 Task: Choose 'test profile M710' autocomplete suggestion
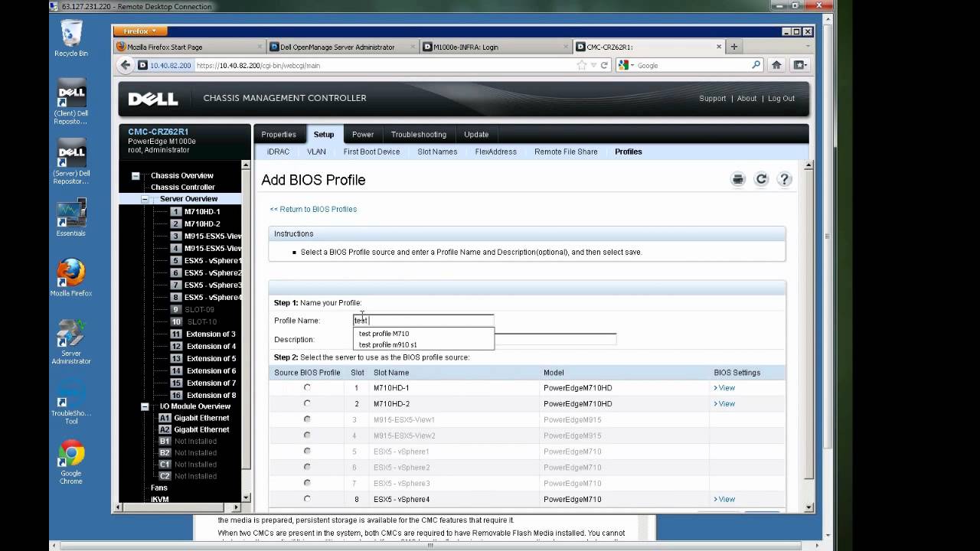click(423, 334)
